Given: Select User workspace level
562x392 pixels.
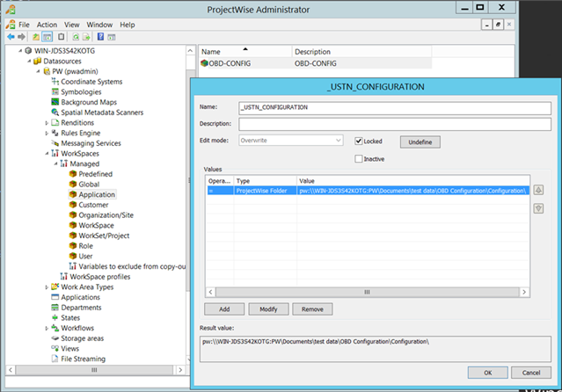Looking at the screenshot, I should [x=85, y=256].
